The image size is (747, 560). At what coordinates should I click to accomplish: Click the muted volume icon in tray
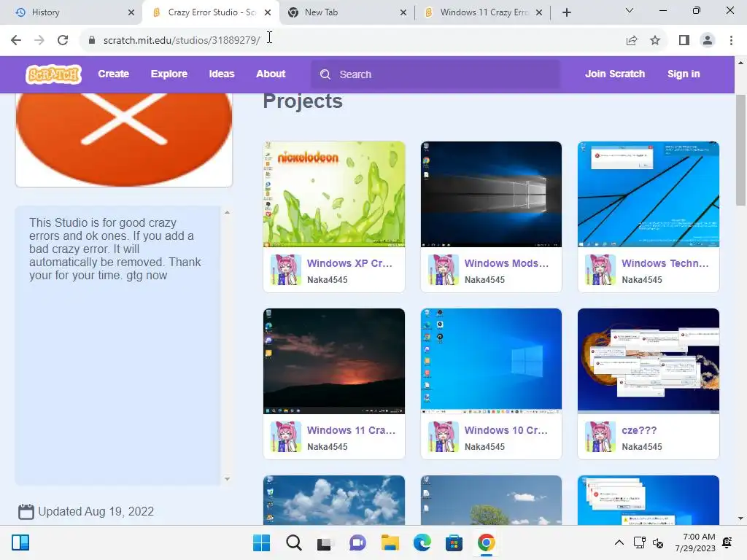[658, 542]
